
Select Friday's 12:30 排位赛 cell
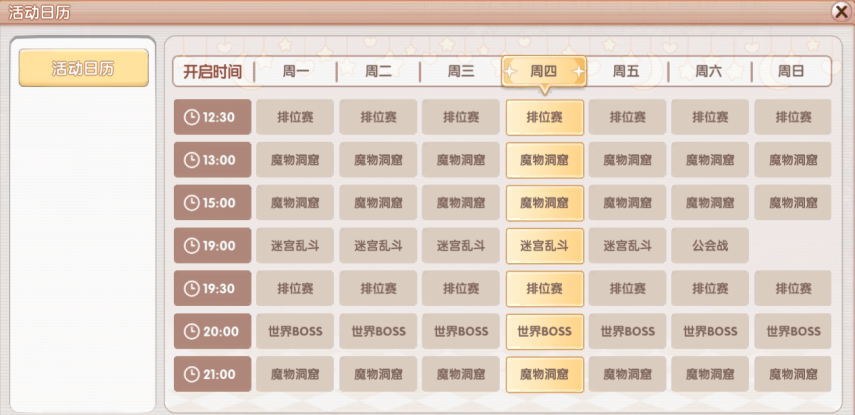pos(627,117)
